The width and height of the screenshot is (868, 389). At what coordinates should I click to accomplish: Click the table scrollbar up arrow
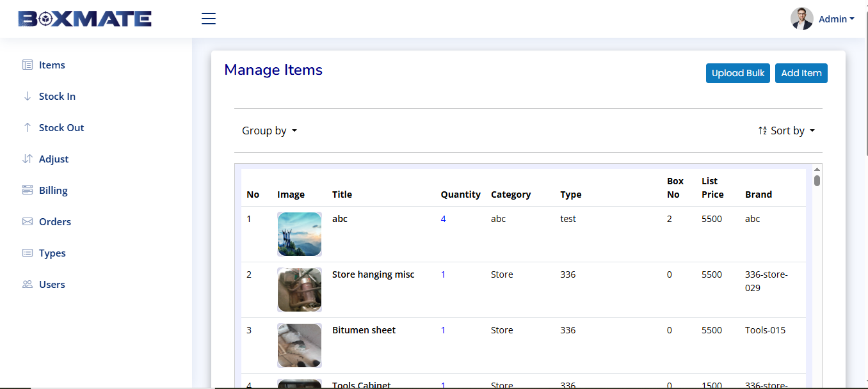tap(817, 169)
